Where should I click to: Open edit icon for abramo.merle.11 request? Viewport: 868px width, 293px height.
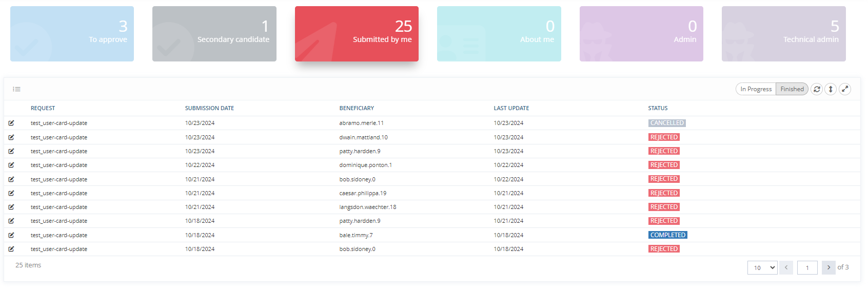(11, 123)
